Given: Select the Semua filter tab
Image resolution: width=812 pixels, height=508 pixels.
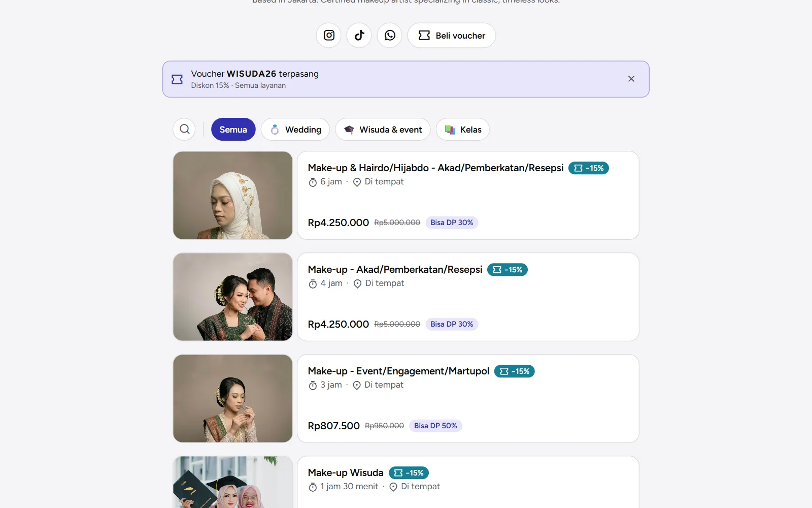Looking at the screenshot, I should tap(233, 130).
